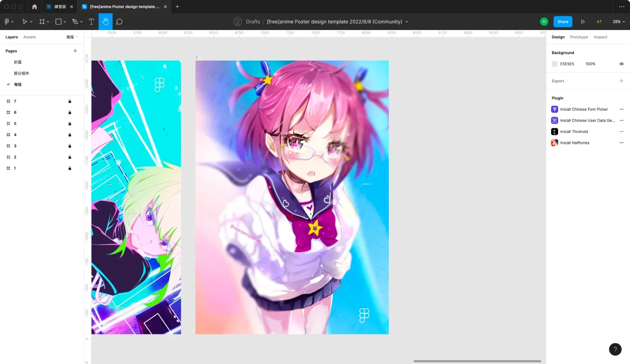Click the play Present button
Viewport: 630px width, 364px height.
(x=583, y=22)
